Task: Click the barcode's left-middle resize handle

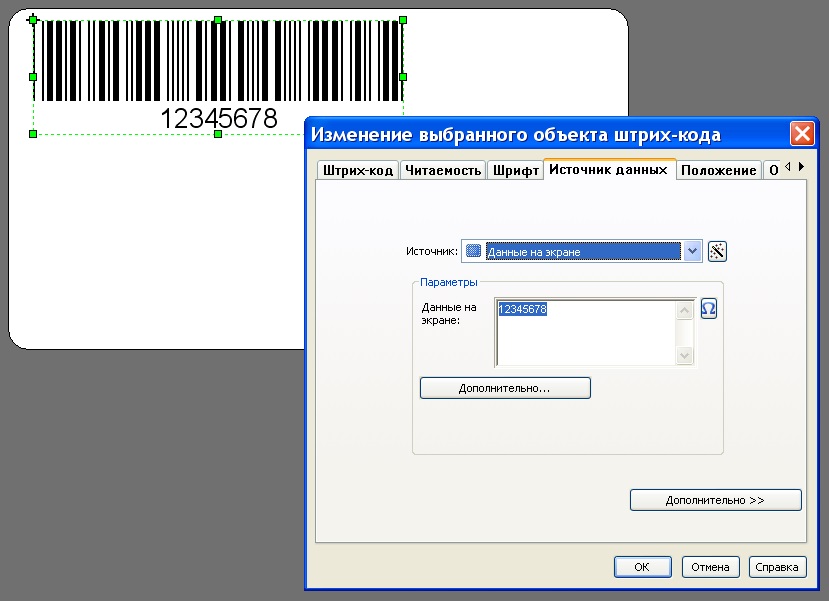Action: pos(33,77)
